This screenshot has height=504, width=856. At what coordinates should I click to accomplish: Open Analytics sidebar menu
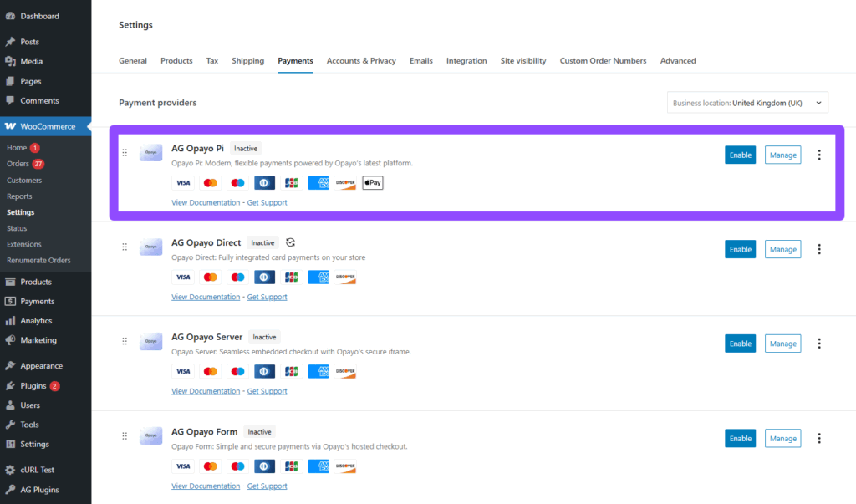[x=36, y=320]
